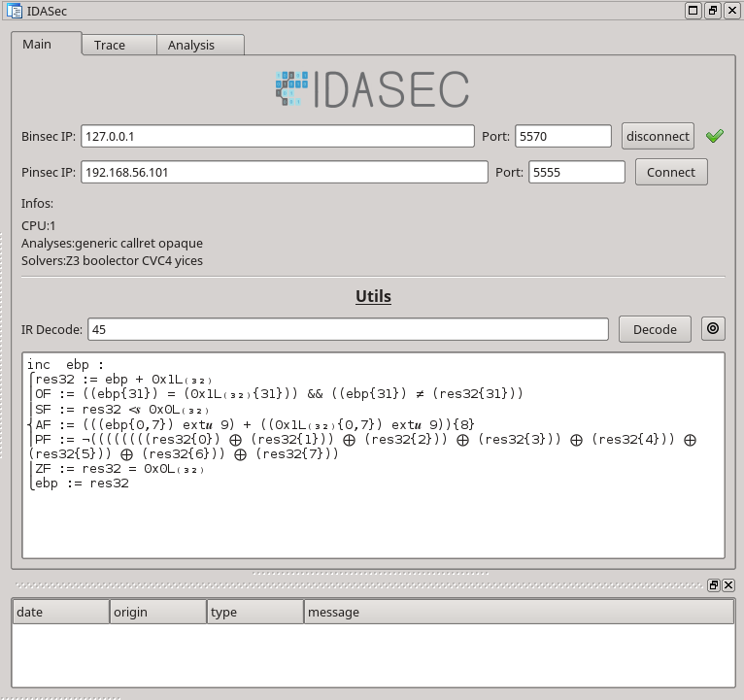Click the IR Decode input field
Image resolution: width=744 pixels, height=700 pixels.
click(348, 329)
